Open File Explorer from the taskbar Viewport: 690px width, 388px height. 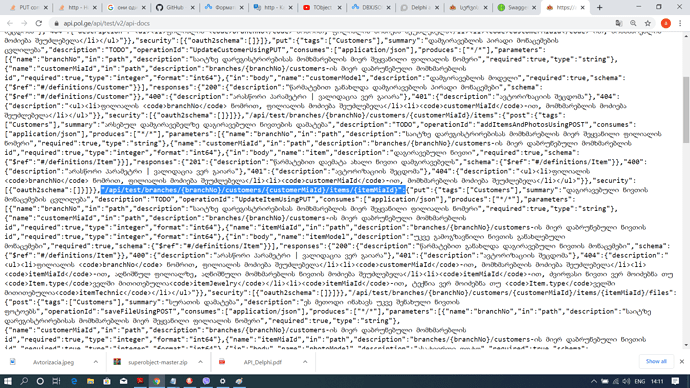pyautogui.click(x=90, y=381)
